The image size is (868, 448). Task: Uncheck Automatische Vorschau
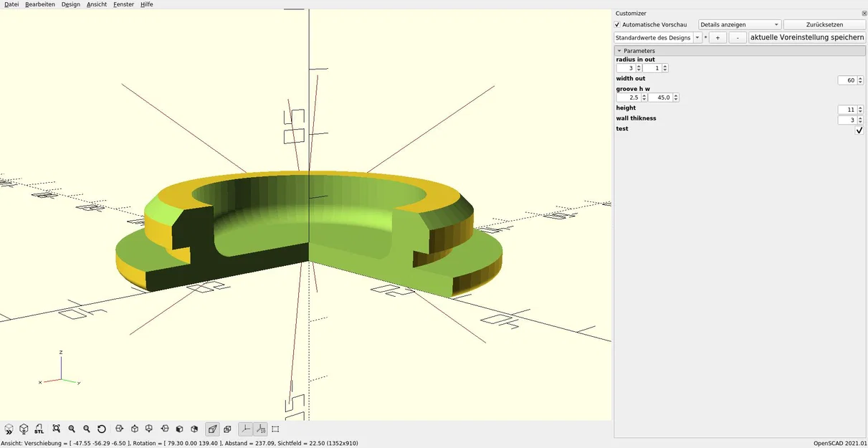click(x=617, y=24)
